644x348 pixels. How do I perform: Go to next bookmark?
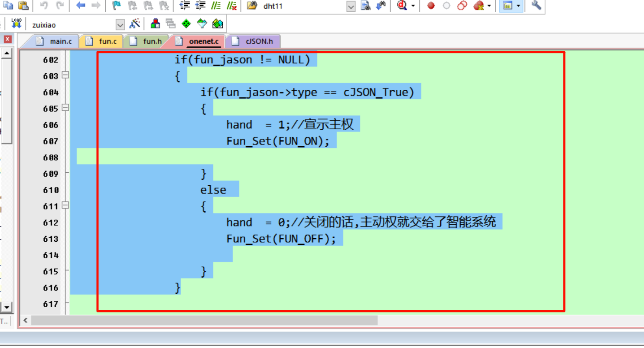click(148, 6)
